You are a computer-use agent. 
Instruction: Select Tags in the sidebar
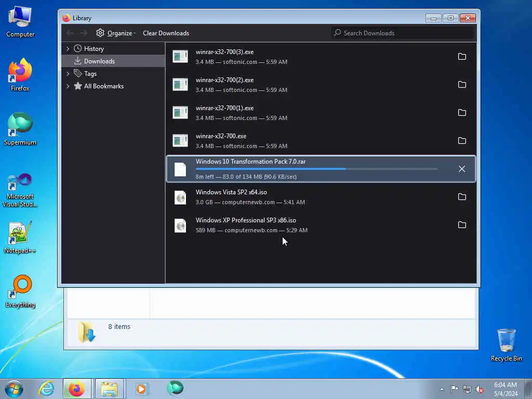click(90, 74)
